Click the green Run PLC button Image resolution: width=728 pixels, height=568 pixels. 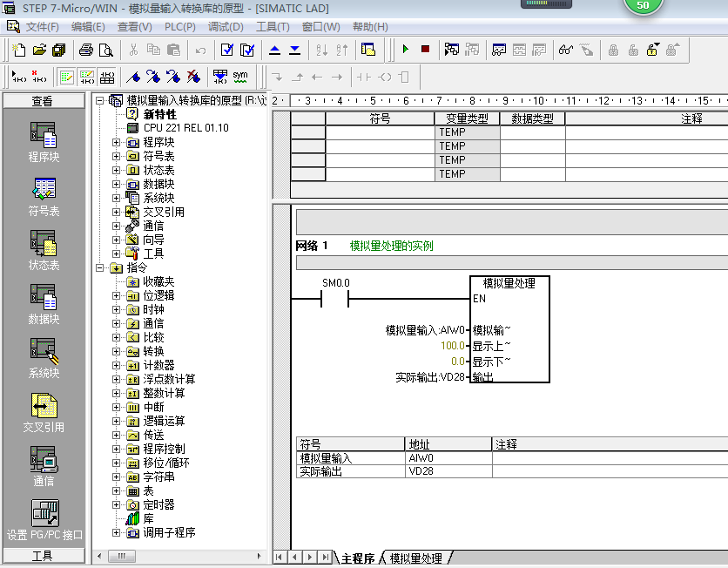click(x=406, y=50)
